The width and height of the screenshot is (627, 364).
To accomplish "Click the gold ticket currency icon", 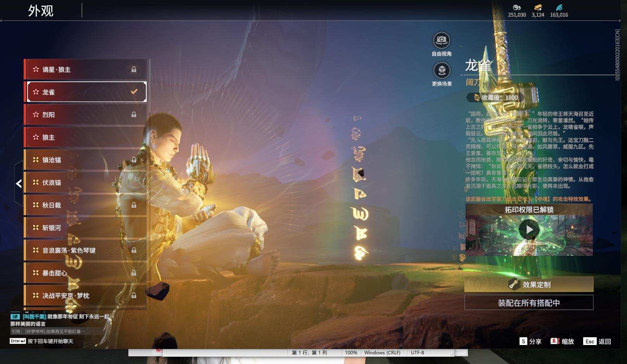I will [538, 7].
